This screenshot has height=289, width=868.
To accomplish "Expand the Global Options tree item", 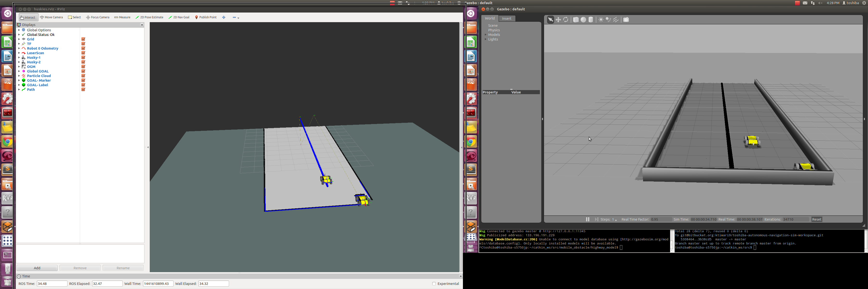I will (x=19, y=30).
